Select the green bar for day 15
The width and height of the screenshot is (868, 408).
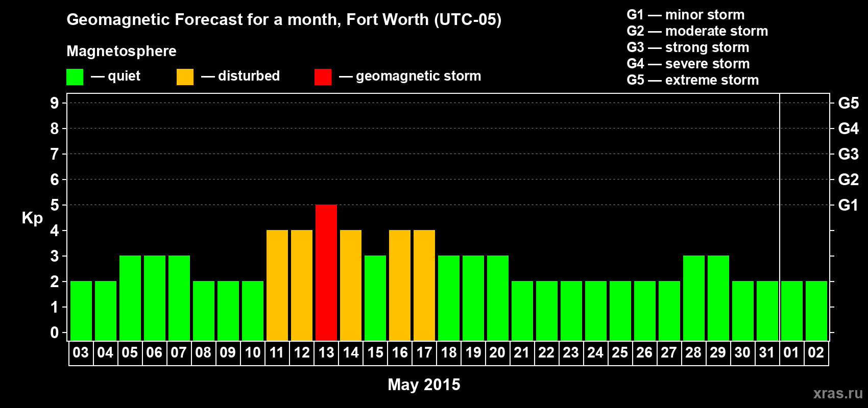pyautogui.click(x=375, y=298)
